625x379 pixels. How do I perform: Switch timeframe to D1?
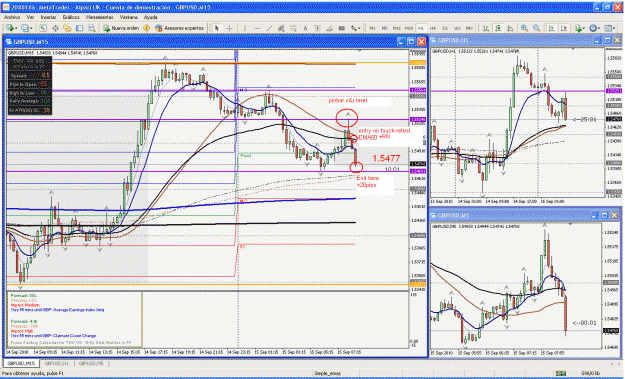445,28
